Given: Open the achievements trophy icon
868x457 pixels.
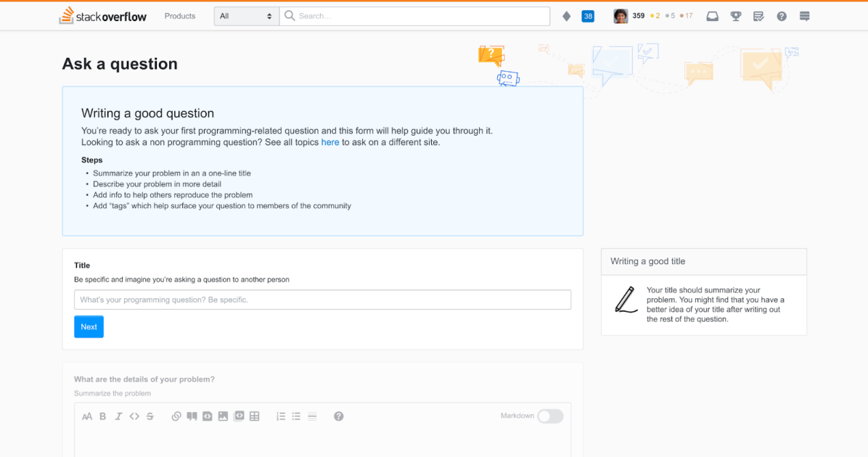Looking at the screenshot, I should coord(736,16).
